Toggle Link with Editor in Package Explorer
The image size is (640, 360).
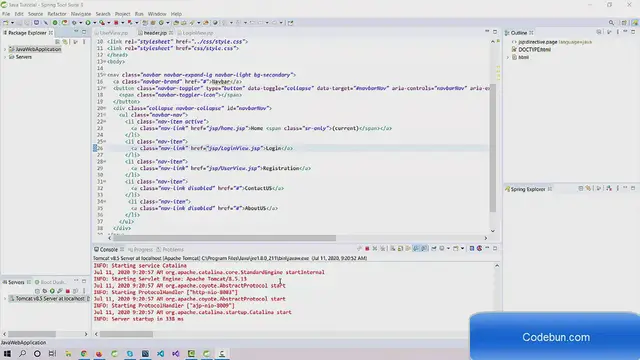pos(65,42)
